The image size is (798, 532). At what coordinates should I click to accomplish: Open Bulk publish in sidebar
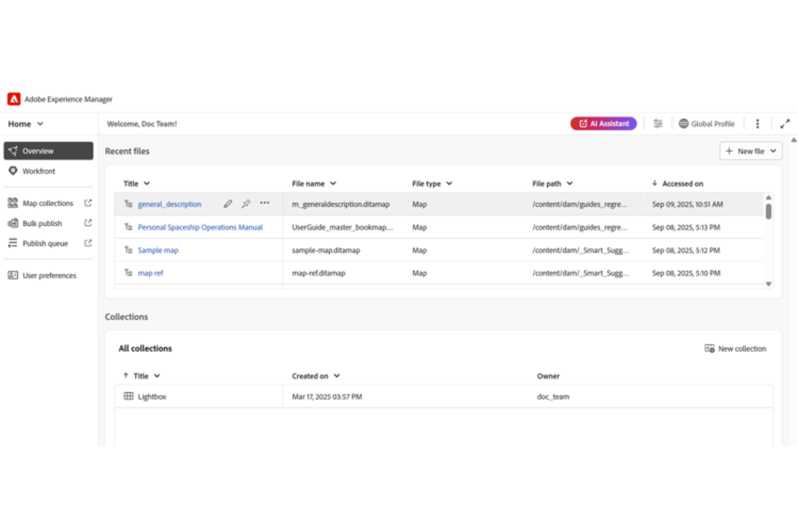(x=42, y=223)
